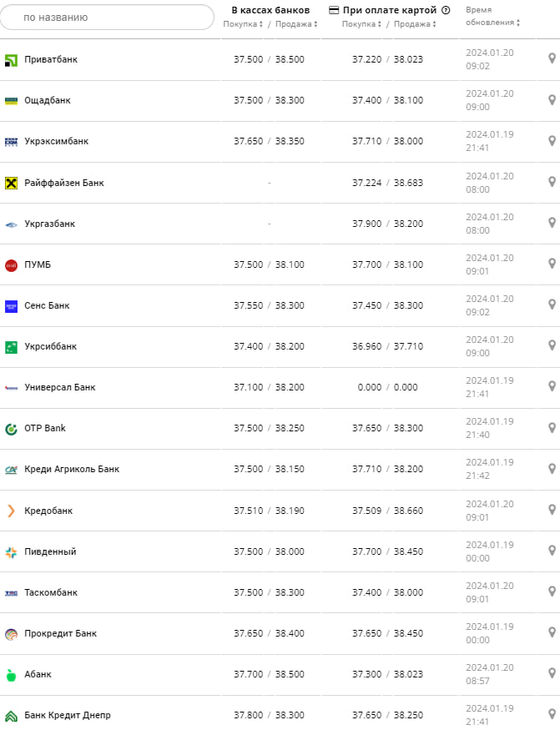
Task: Open the Универсал Банк link
Action: tap(60, 387)
